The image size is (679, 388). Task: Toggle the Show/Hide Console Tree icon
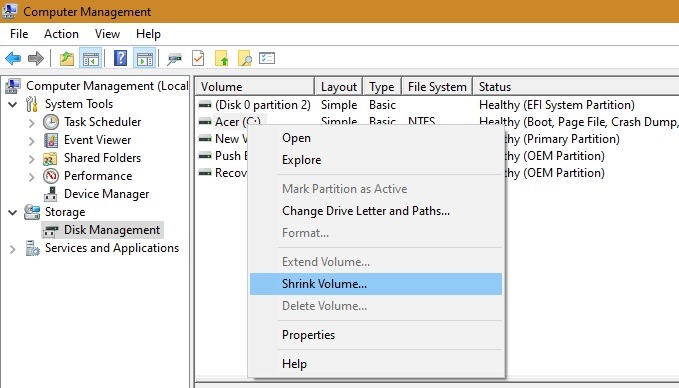coord(91,58)
